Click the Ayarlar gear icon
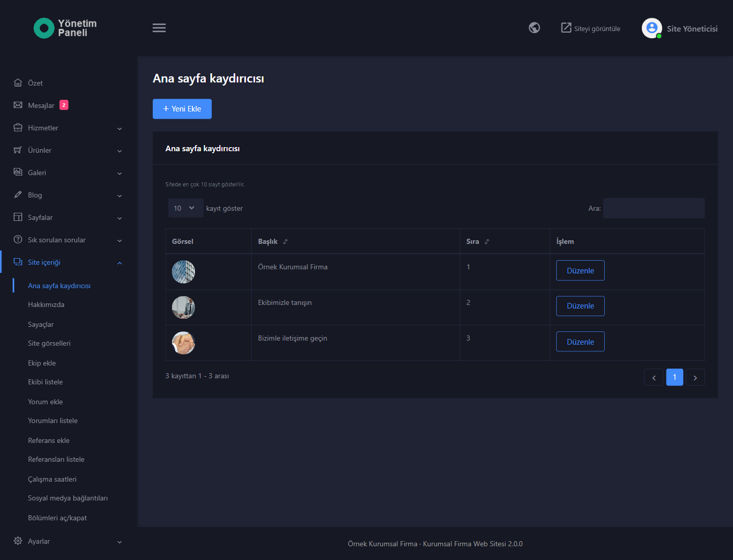Image resolution: width=733 pixels, height=560 pixels. pos(18,541)
